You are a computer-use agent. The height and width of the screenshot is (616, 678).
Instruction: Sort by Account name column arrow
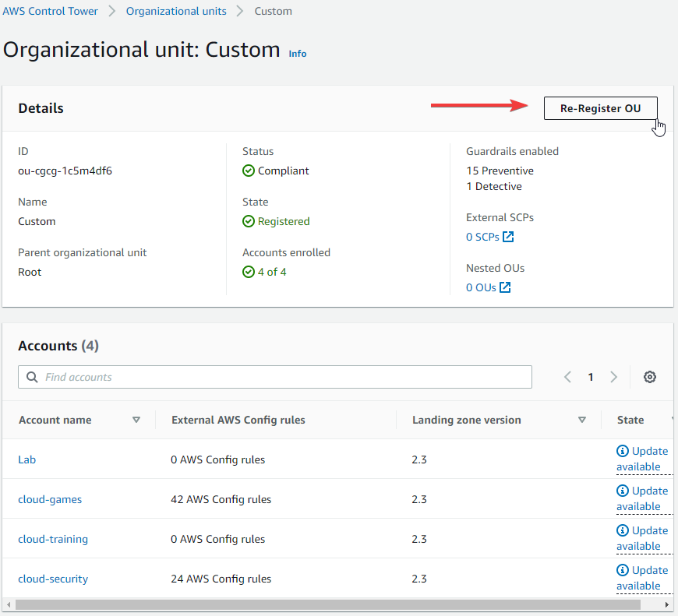coord(136,420)
